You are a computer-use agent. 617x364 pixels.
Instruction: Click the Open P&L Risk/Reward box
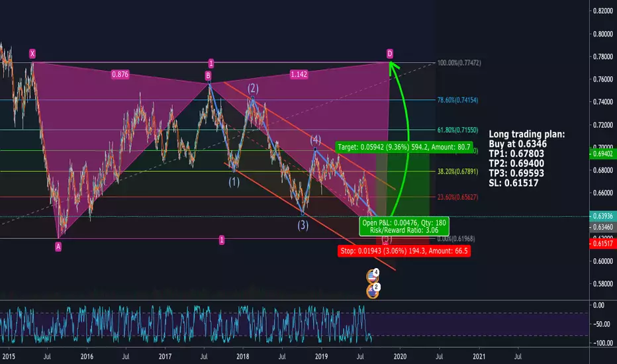(x=404, y=226)
